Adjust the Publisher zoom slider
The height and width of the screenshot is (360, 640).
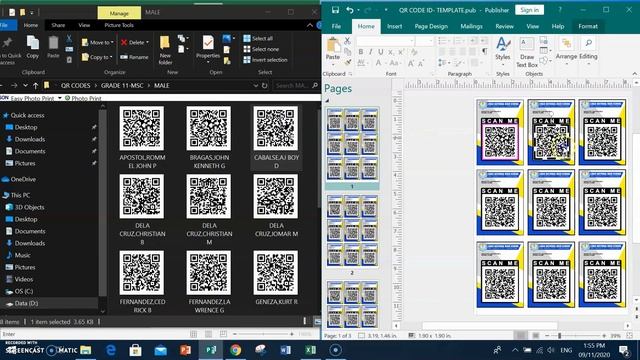click(x=560, y=336)
